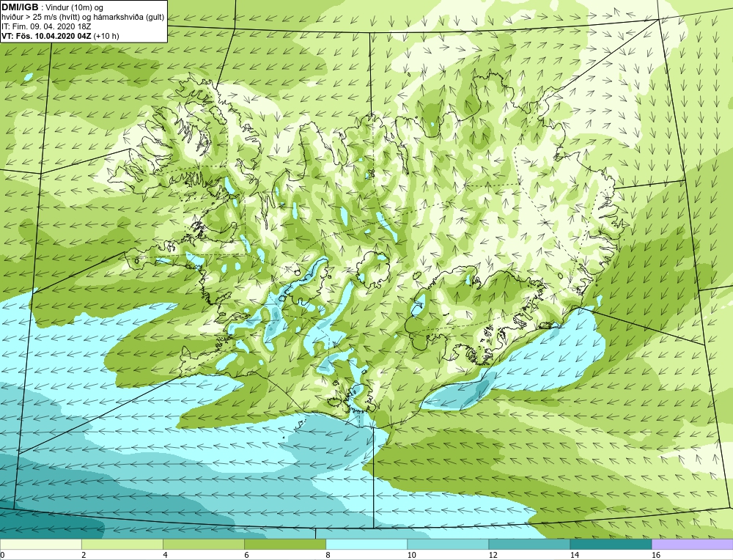733x560 pixels.
Task: Click the "DMI/IGB" model title text
Action: coord(20,7)
